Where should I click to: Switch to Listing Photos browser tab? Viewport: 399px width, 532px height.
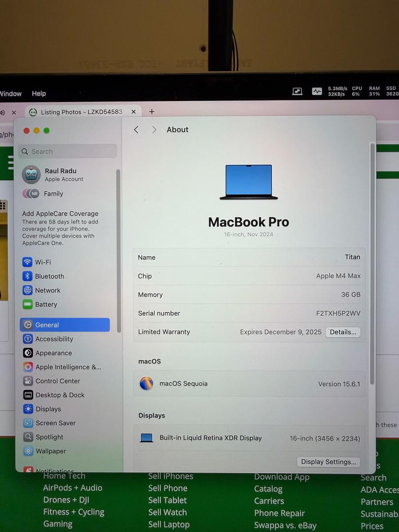pos(81,112)
